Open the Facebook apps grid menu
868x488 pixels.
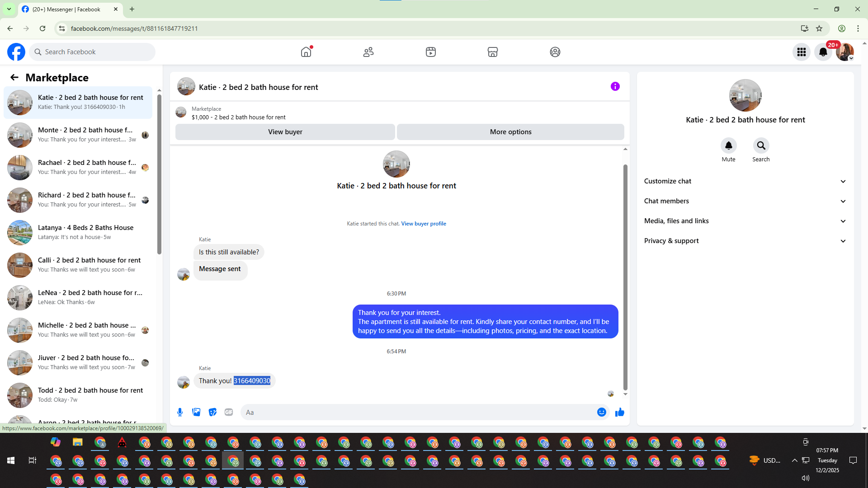coord(802,52)
